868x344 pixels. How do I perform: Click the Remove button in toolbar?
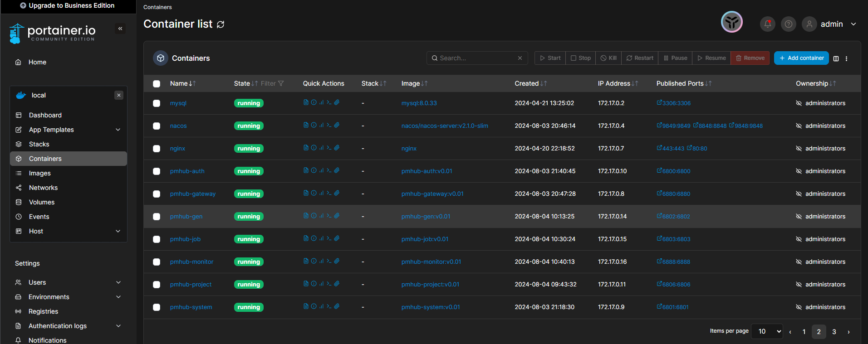750,58
